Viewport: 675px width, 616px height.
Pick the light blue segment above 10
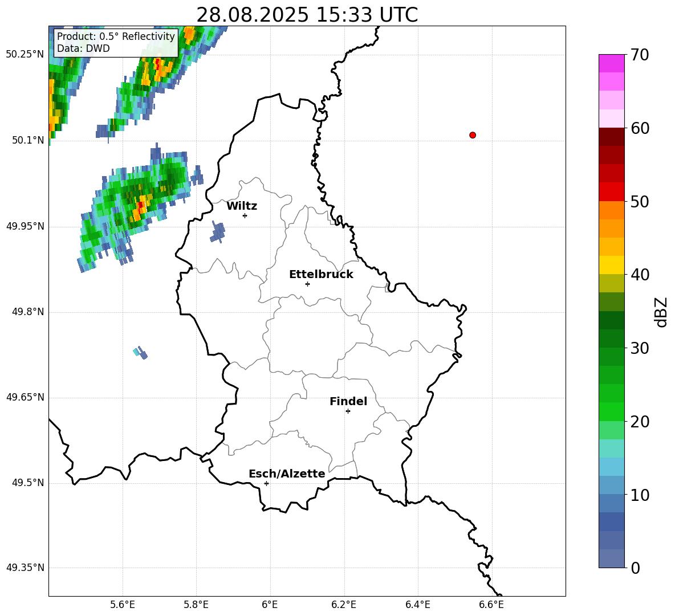(611, 486)
